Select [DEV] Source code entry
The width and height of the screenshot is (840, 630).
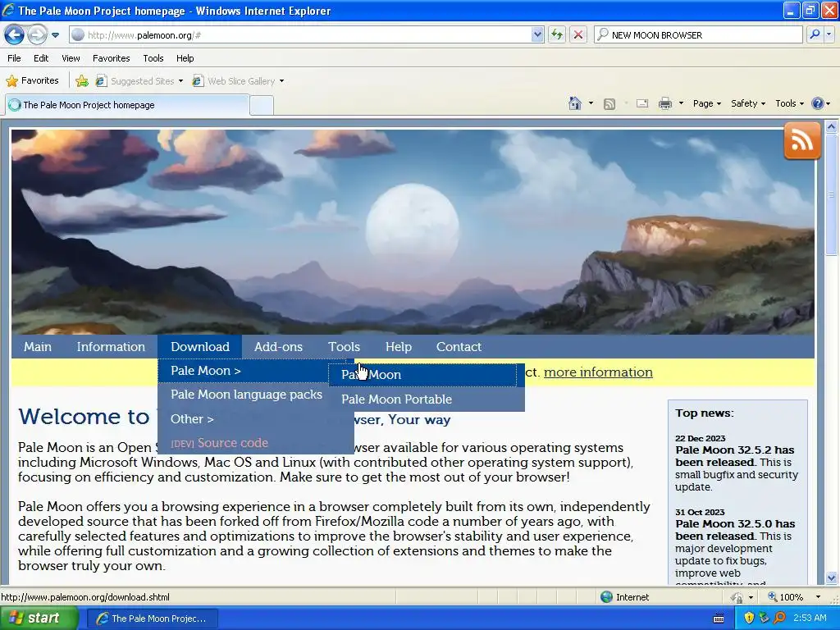(x=256, y=443)
